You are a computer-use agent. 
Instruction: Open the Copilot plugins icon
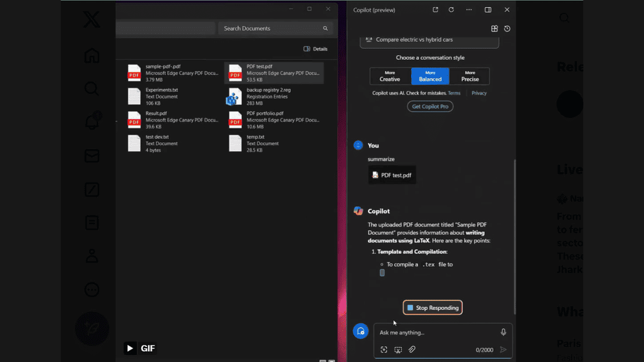coord(495,28)
